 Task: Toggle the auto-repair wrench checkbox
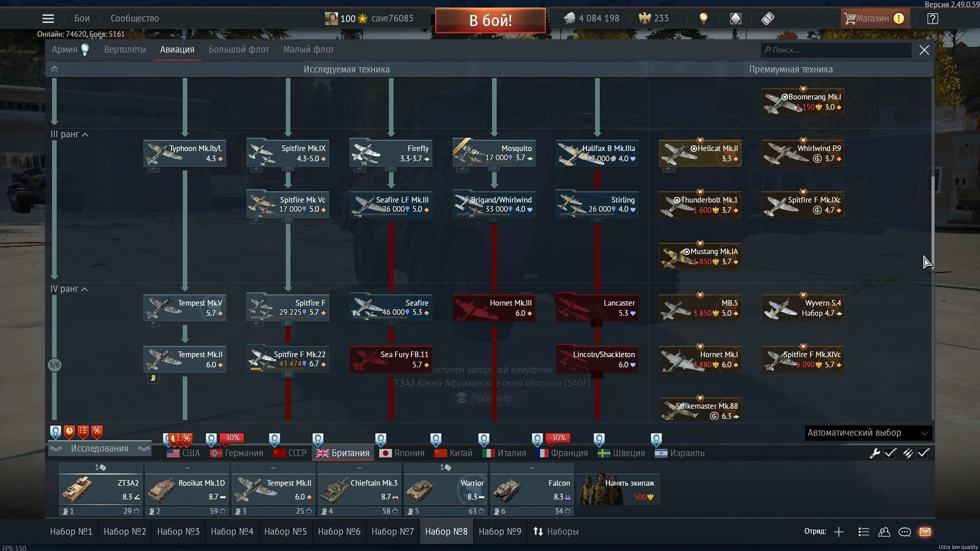(890, 453)
